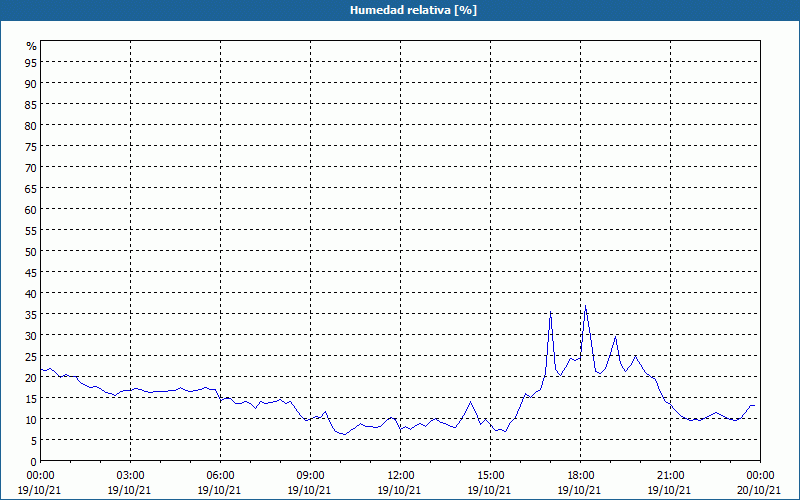Click the humidity peak just after 18:00
The height and width of the screenshot is (500, 800).
(585, 306)
